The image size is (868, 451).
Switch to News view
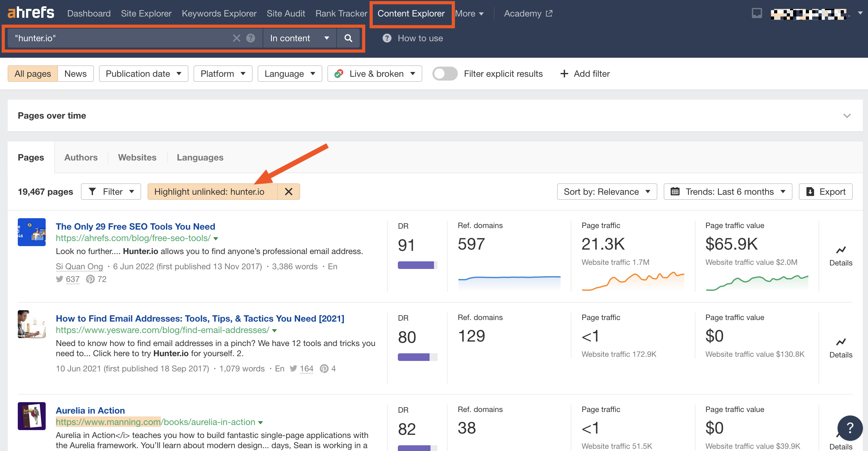click(76, 74)
